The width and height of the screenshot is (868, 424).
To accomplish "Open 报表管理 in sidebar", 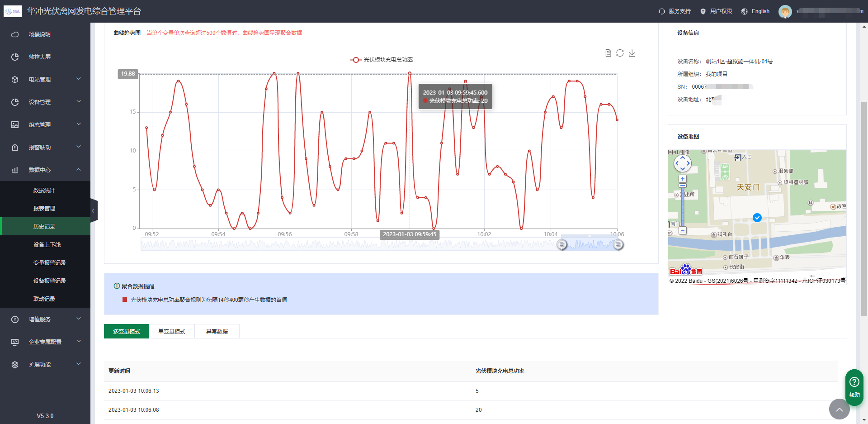I will point(44,208).
